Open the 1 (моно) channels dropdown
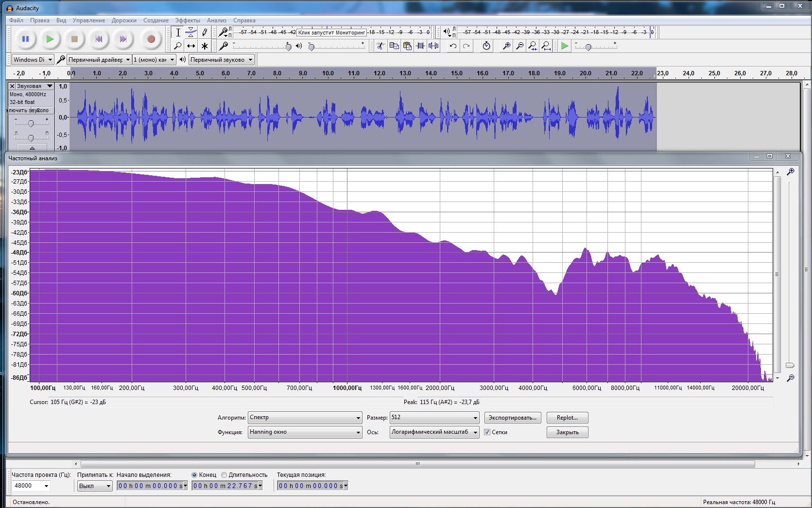 tap(155, 60)
